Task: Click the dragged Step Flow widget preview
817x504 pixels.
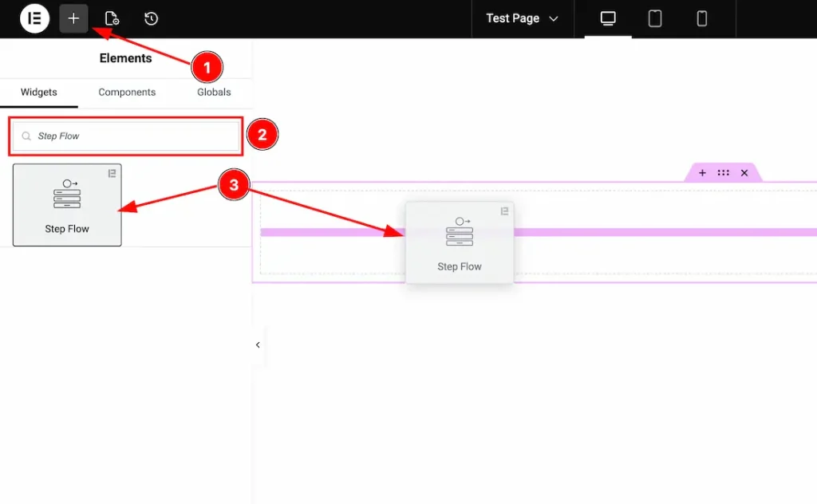Action: coord(459,242)
